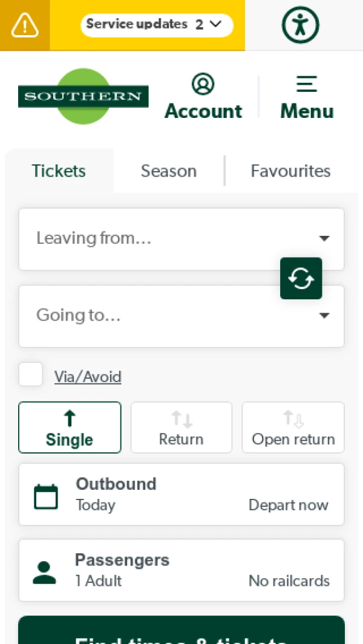Click the swap stations icon
The image size is (363, 644).
pos(301,278)
